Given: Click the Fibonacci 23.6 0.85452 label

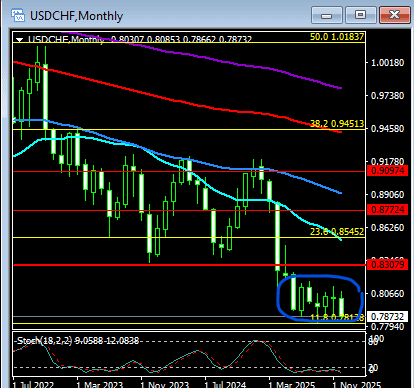Looking at the screenshot, I should [x=337, y=232].
